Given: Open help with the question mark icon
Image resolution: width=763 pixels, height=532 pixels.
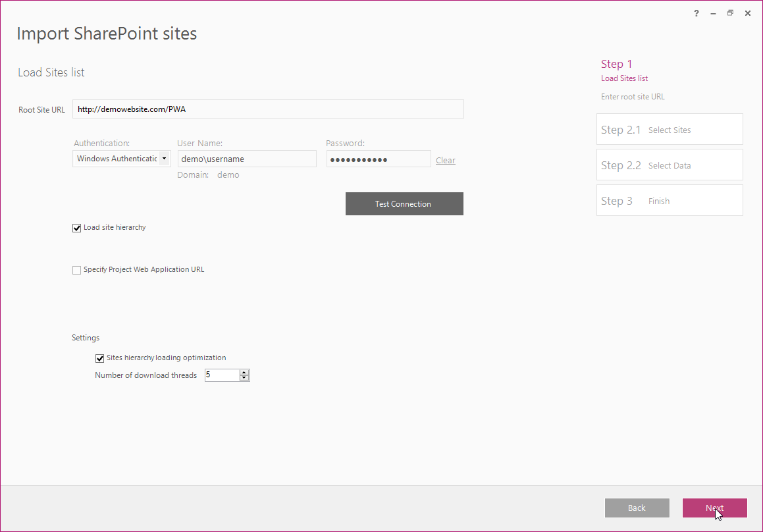Looking at the screenshot, I should click(697, 13).
